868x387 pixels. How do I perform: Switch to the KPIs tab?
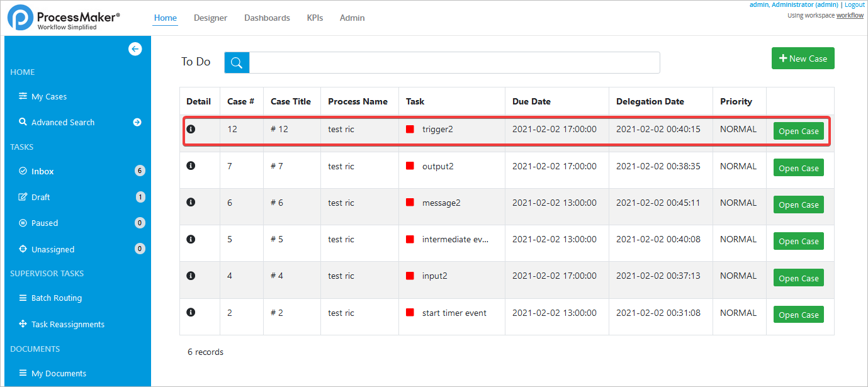[x=315, y=18]
